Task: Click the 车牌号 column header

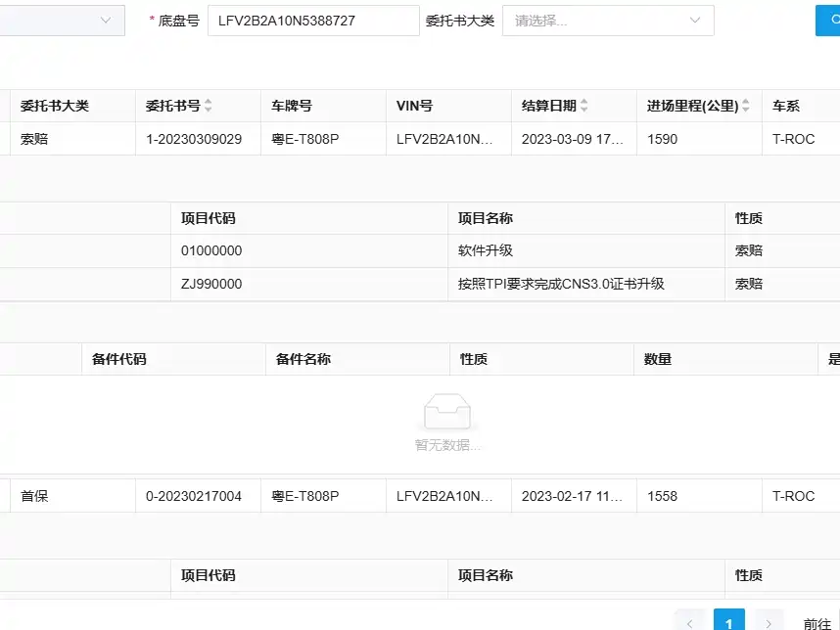Action: (292, 106)
